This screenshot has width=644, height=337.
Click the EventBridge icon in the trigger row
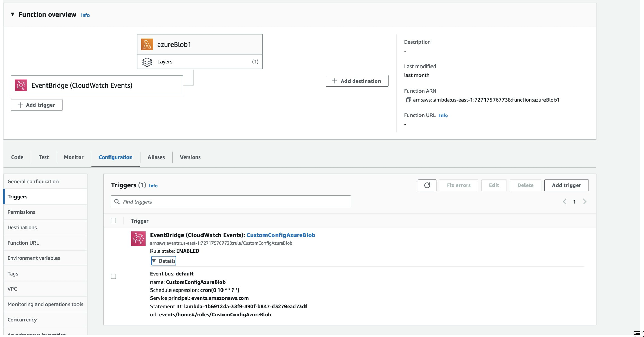point(138,238)
